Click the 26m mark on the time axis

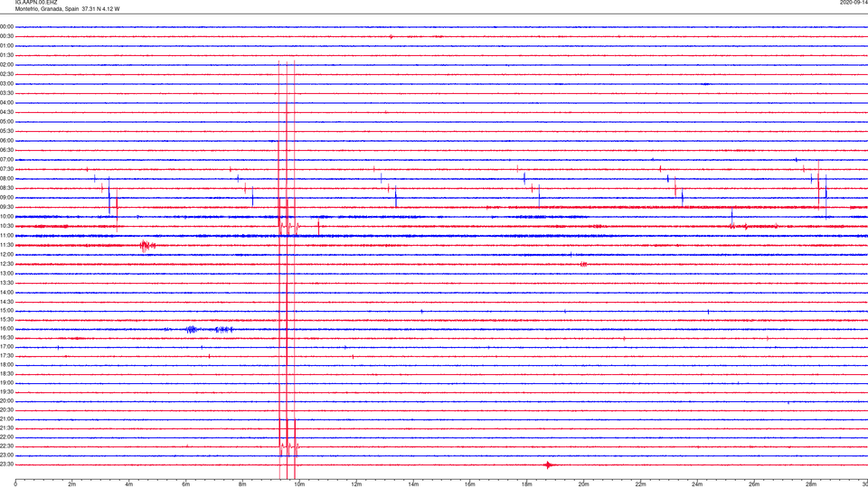click(754, 484)
